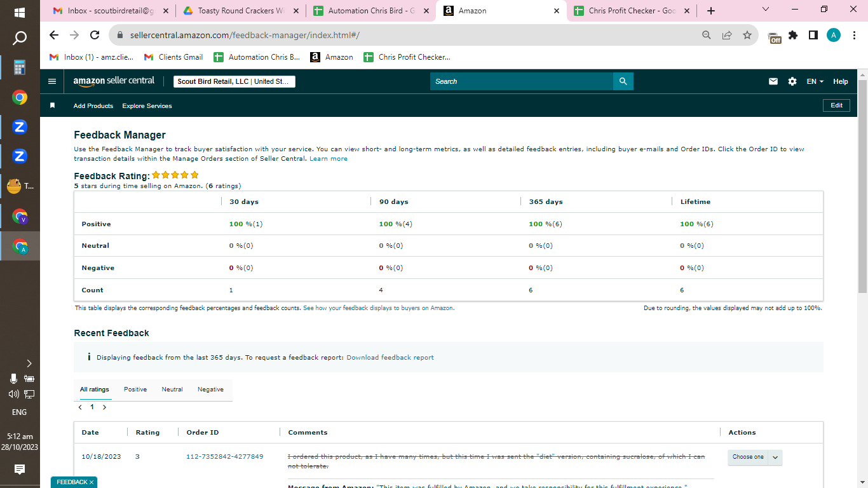Open the Chrome taskbar icon with the V badge
Image resolution: width=868 pixels, height=488 pixels.
[20, 217]
